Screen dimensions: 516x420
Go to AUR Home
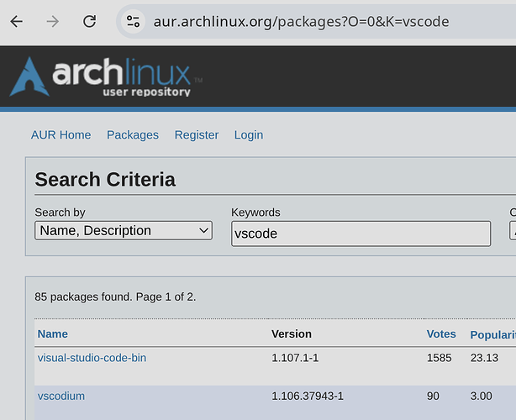(61, 134)
